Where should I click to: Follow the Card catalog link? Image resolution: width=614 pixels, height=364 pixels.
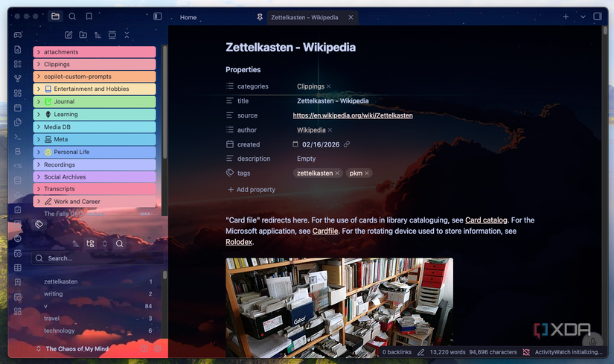pos(486,220)
